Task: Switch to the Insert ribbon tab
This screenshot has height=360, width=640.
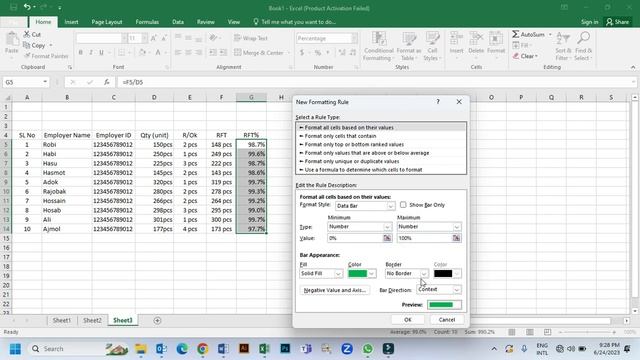Action: 71,22
